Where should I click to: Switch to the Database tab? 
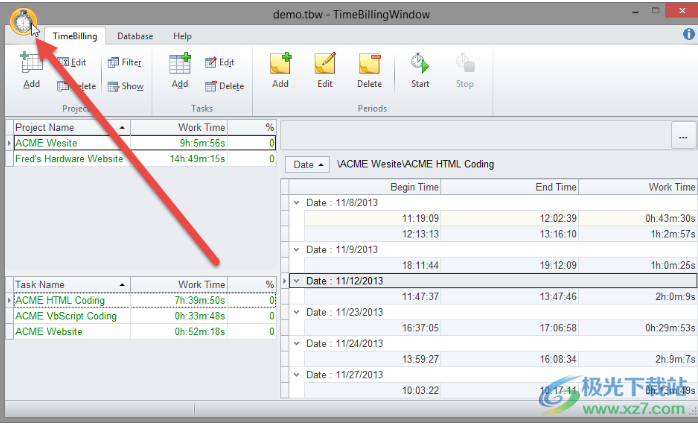point(135,36)
